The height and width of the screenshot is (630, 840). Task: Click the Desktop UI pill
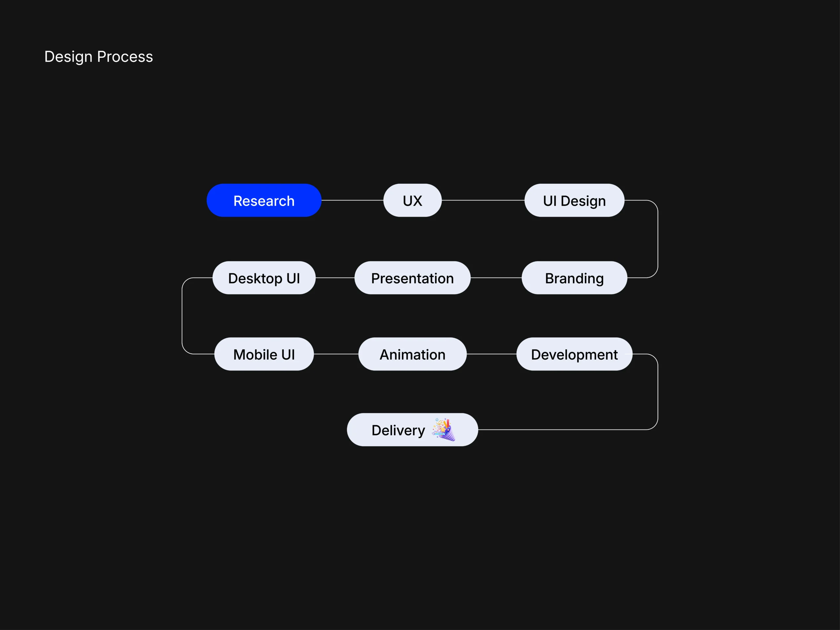pos(264,278)
